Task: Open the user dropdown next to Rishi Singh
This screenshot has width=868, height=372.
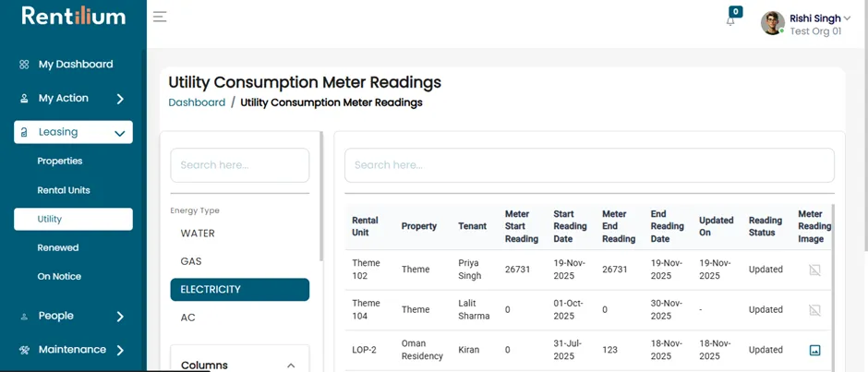Action: (848, 18)
